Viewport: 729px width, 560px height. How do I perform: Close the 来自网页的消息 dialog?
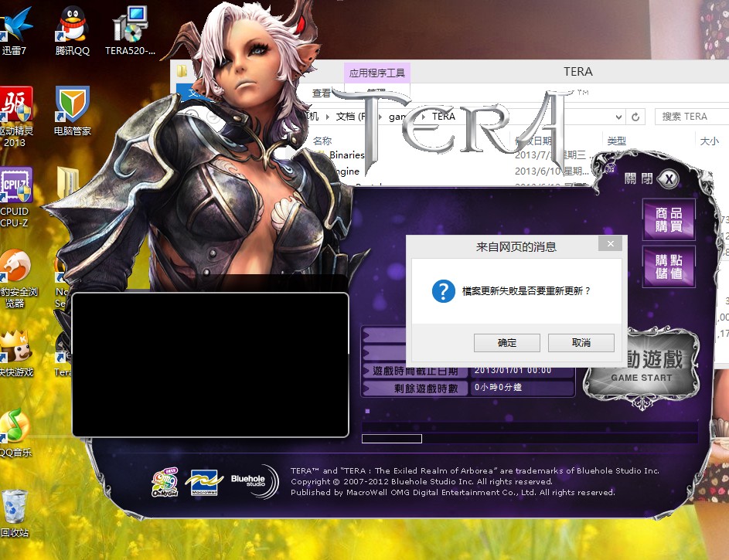tap(611, 244)
